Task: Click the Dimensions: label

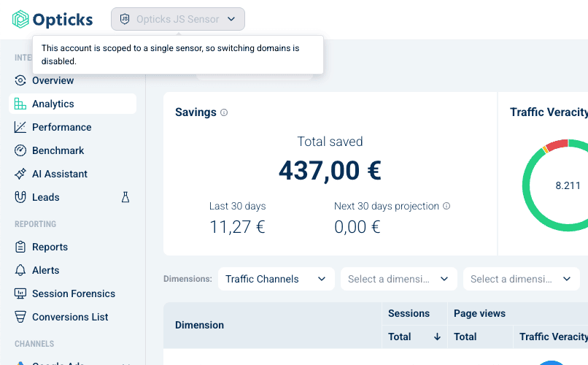Action: 187,279
